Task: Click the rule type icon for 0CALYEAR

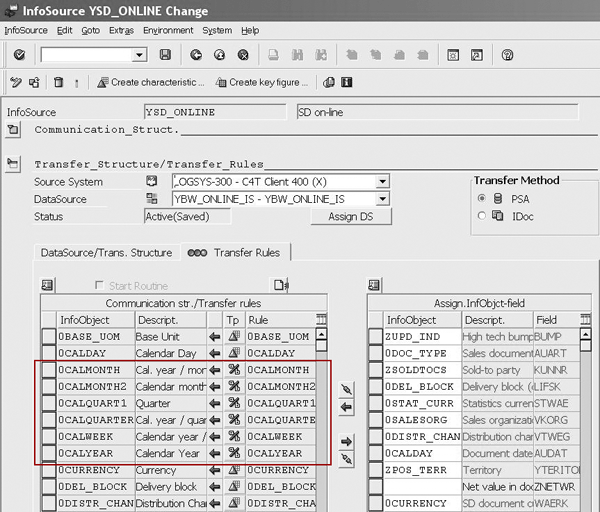Action: click(x=234, y=453)
